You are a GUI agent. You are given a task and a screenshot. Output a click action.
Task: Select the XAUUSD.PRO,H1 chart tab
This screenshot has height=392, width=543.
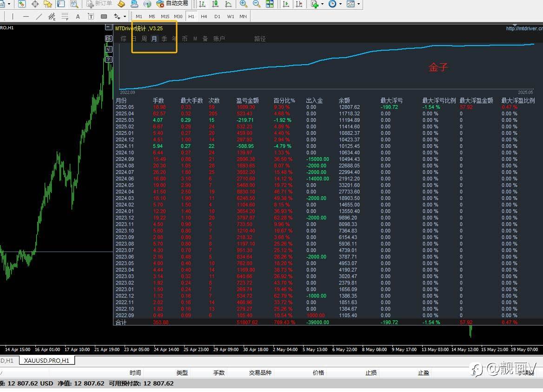click(x=47, y=360)
